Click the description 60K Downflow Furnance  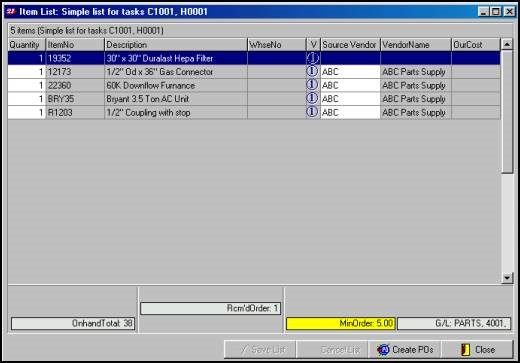151,85
